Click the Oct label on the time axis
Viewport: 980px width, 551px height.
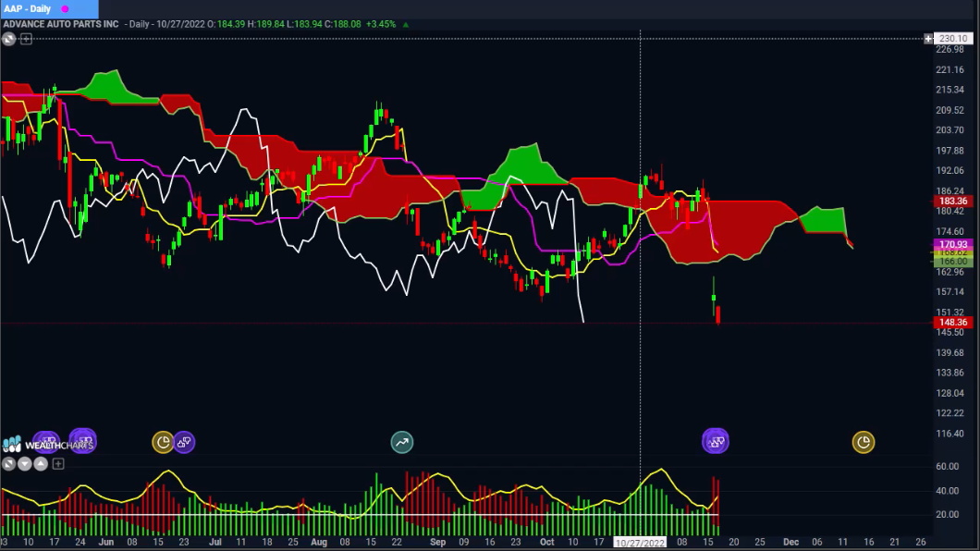pos(547,543)
